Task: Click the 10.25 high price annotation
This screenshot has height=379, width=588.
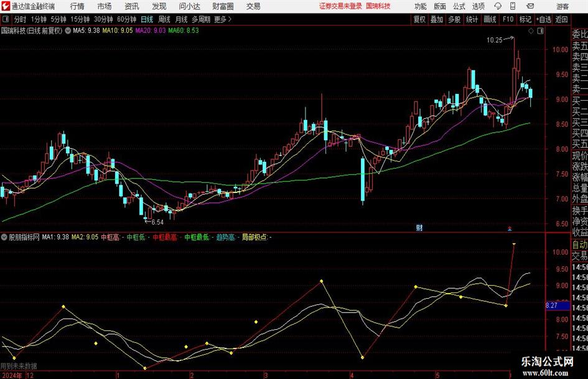Action: pos(494,40)
